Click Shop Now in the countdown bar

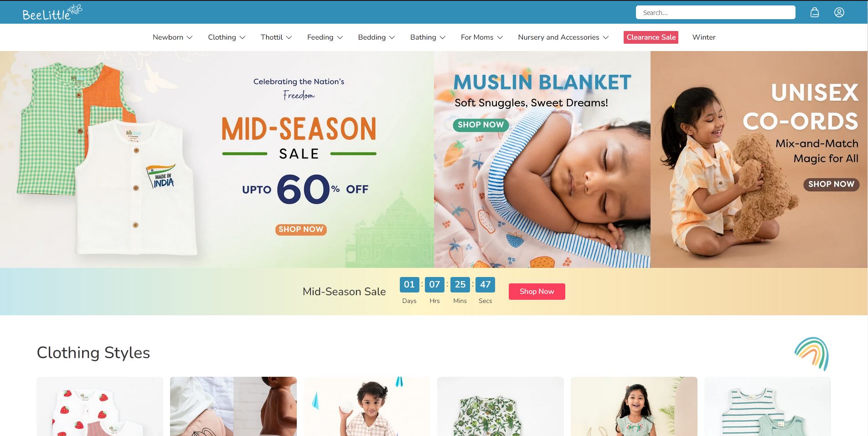point(537,292)
